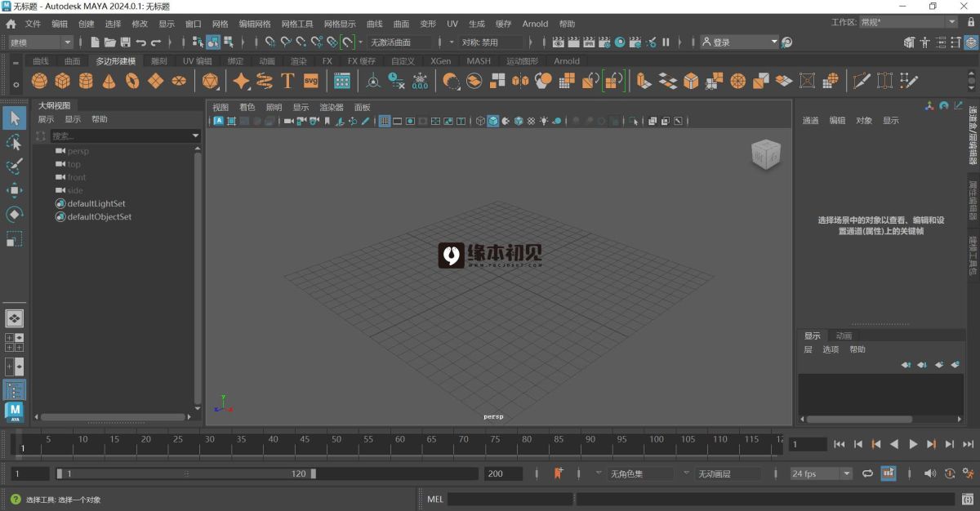980x511 pixels.
Task: Open the 对称: 禁用 symmetry dropdown
Action: [492, 42]
